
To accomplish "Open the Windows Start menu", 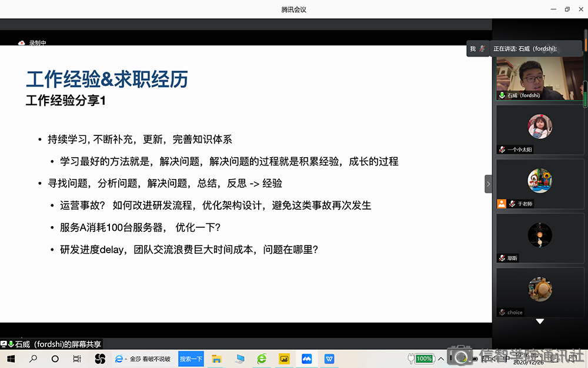I will click(x=11, y=359).
